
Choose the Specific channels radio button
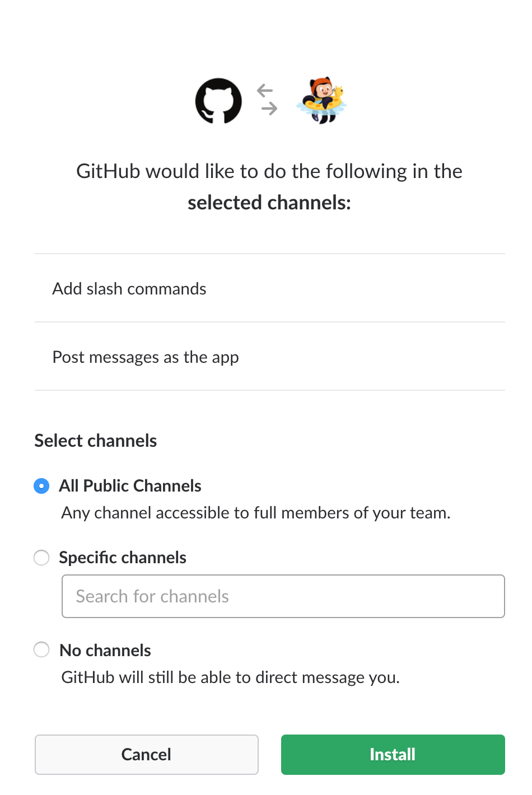tap(41, 558)
